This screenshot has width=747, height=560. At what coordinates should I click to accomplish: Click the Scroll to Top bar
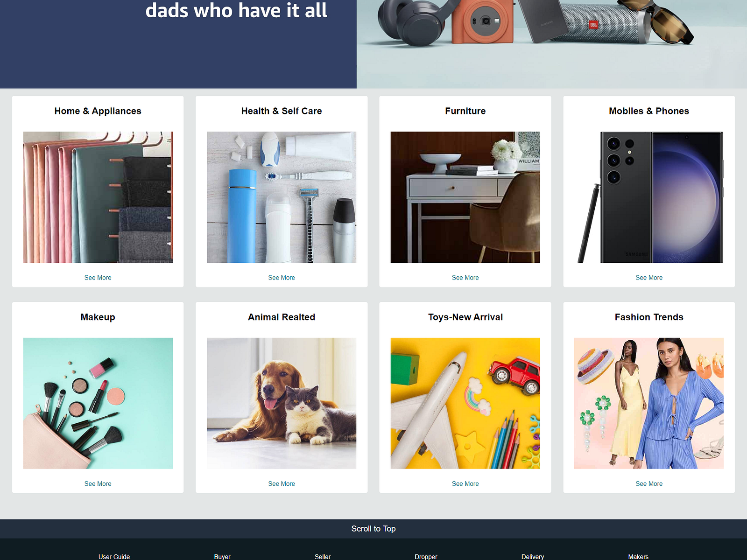click(373, 529)
